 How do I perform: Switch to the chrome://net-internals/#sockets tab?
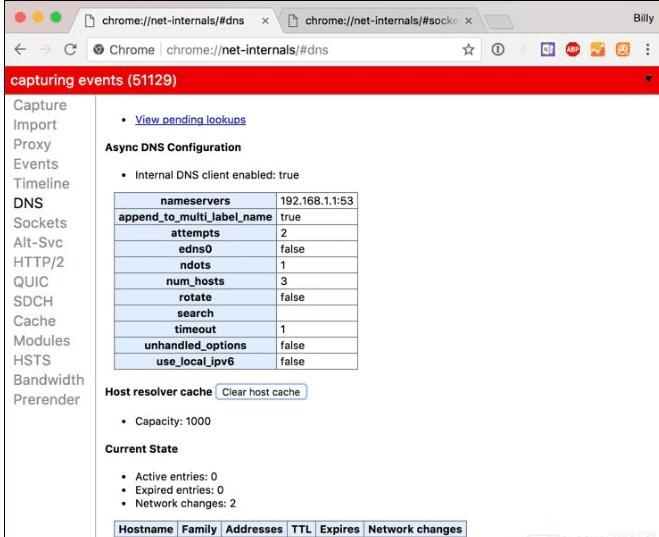(x=380, y=21)
